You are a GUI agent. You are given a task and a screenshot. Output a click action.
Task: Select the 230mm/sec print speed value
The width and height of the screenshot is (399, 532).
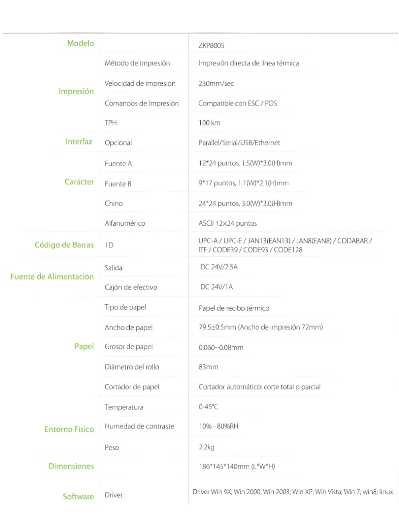(x=216, y=83)
